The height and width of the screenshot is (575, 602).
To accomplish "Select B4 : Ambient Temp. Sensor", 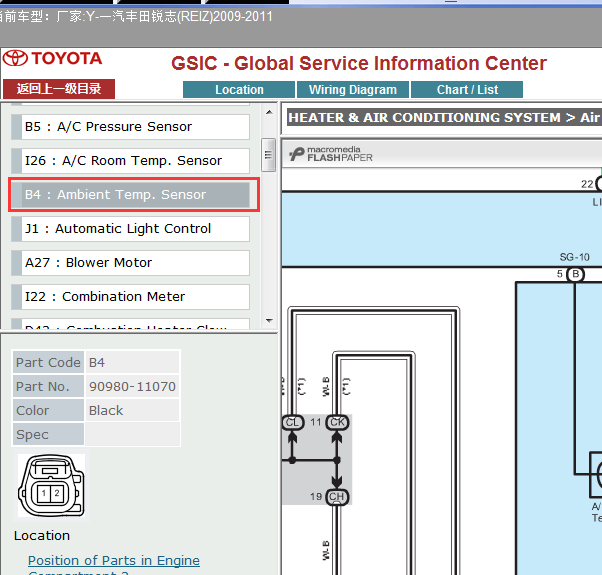I will click(x=131, y=195).
